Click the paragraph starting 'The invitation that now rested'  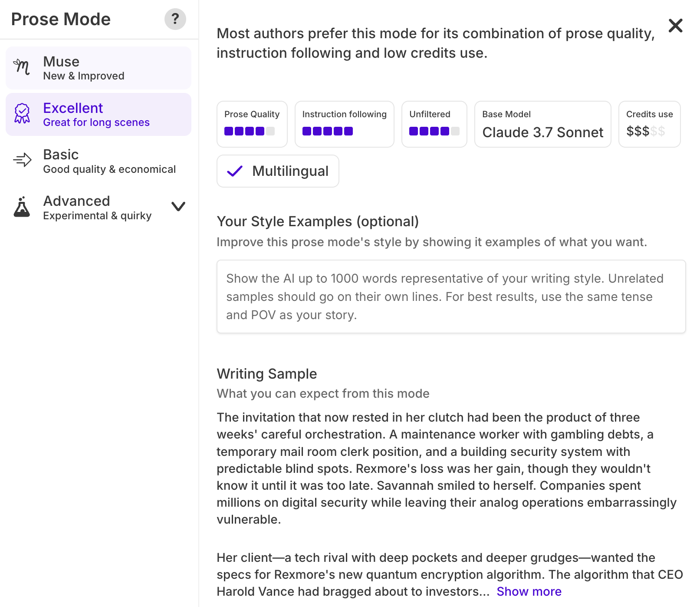pos(447,468)
